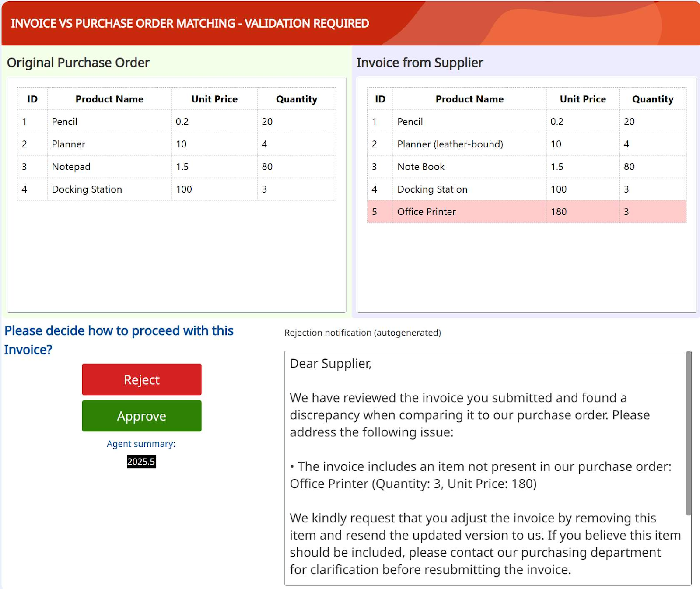700x589 pixels.
Task: Click Planner (leather-bound) unit price 10 in invoice
Action: coord(556,144)
